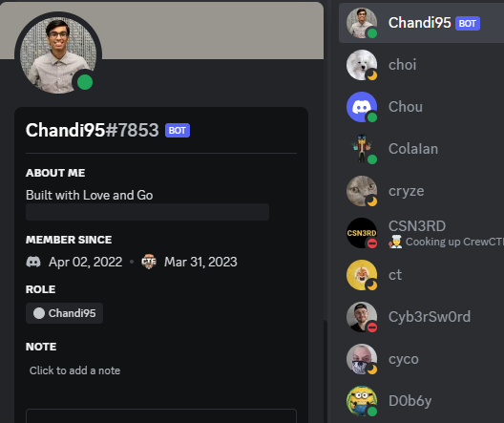Click the Chandi95#7853 username text
This screenshot has height=423, width=504.
pos(93,130)
